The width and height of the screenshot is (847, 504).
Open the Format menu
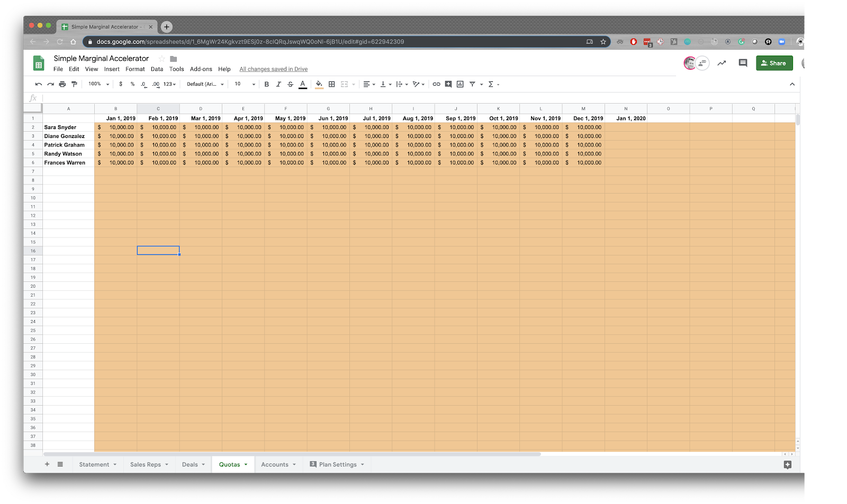[x=135, y=69]
